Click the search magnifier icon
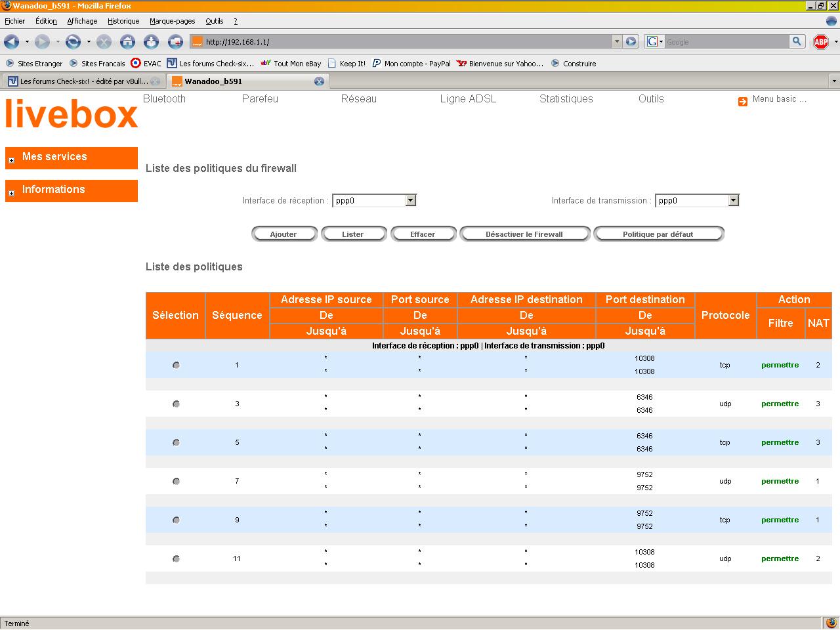 tap(797, 41)
